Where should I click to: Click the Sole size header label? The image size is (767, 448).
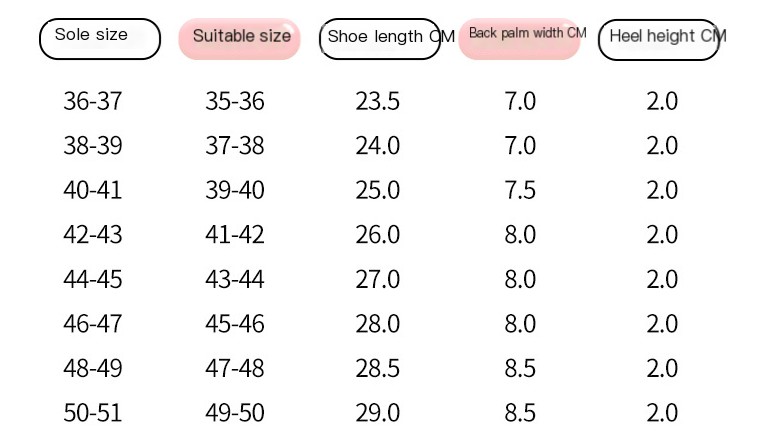(x=92, y=36)
